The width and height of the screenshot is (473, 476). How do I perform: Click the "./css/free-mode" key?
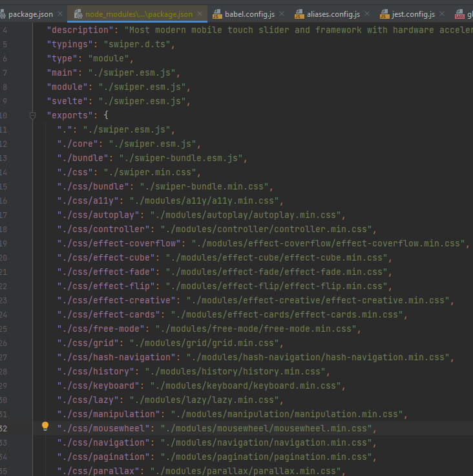tap(101, 329)
